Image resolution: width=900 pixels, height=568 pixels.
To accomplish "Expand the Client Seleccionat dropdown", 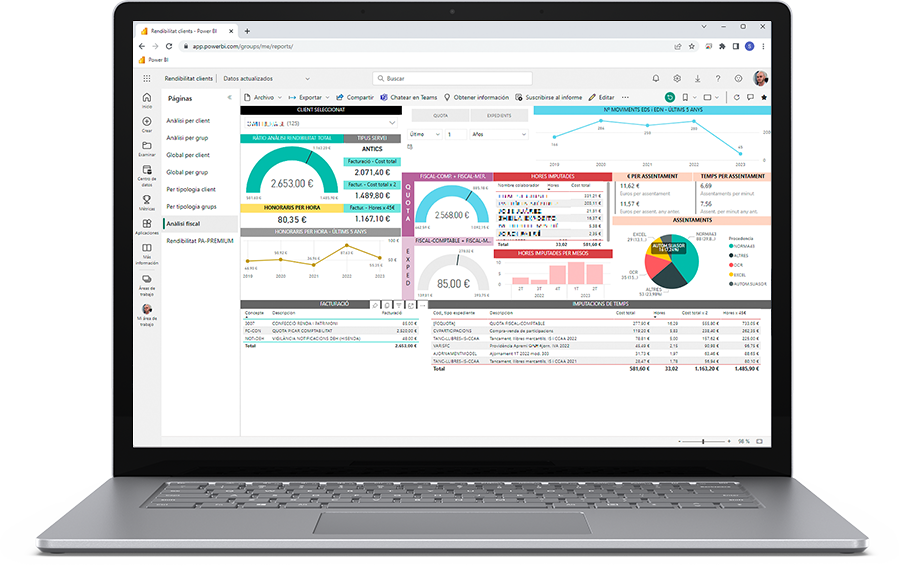I will click(392, 122).
